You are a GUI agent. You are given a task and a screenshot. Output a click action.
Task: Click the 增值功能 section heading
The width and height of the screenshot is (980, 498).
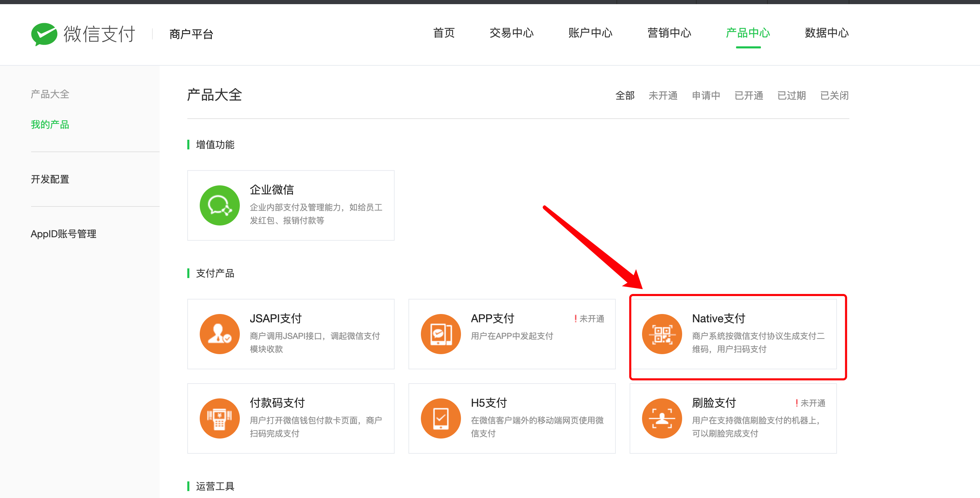[x=215, y=145]
